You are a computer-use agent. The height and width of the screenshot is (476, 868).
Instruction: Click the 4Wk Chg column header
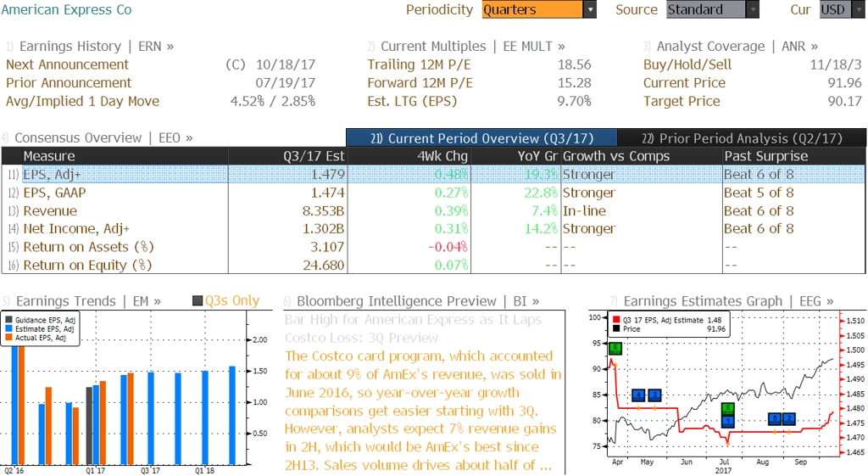tap(409, 156)
